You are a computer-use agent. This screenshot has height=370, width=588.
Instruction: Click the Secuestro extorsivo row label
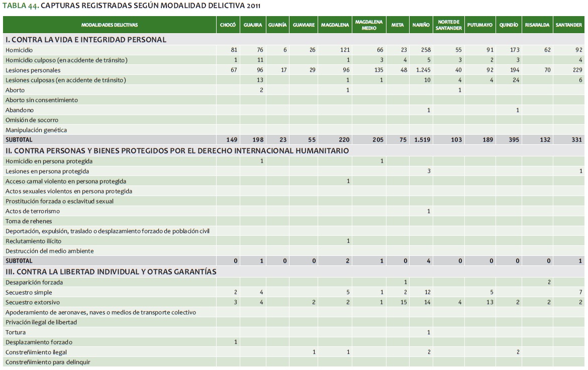coord(32,302)
